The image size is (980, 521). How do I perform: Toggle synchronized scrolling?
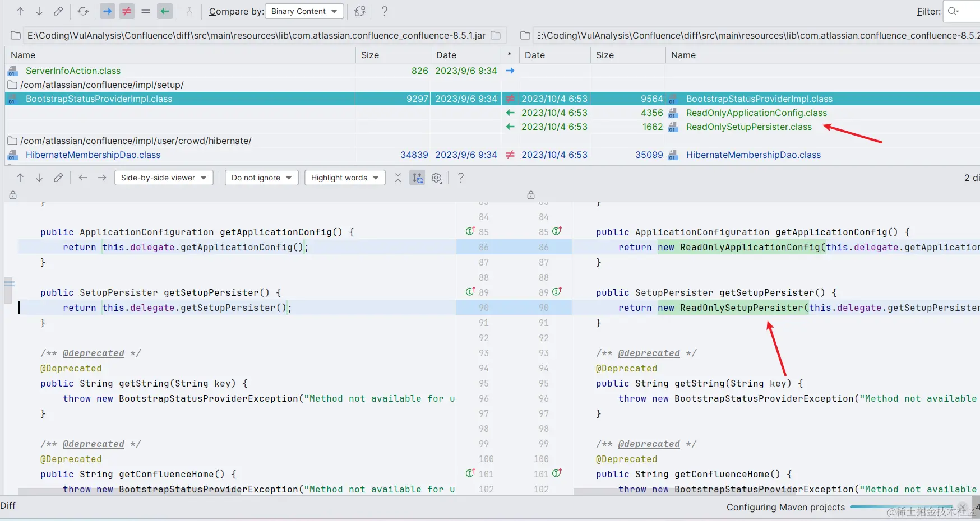[417, 178]
